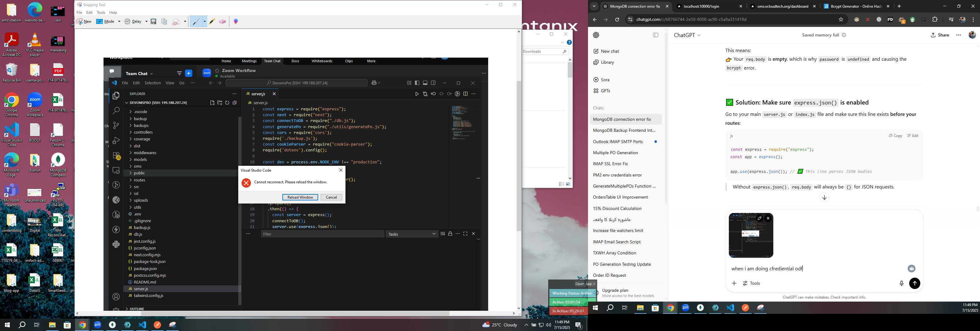Toggle dictation microphone in ChatGPT composer
The image size is (980, 331).
(901, 283)
